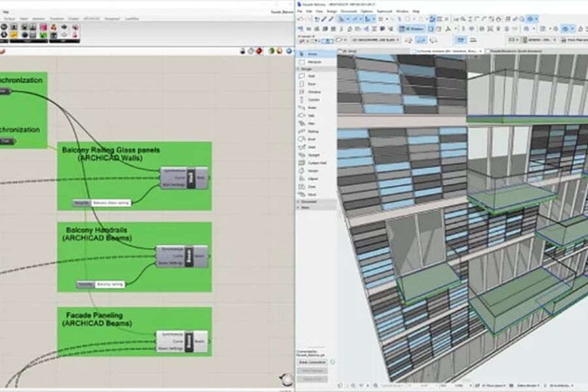Click the Send Changes button

pos(312,370)
